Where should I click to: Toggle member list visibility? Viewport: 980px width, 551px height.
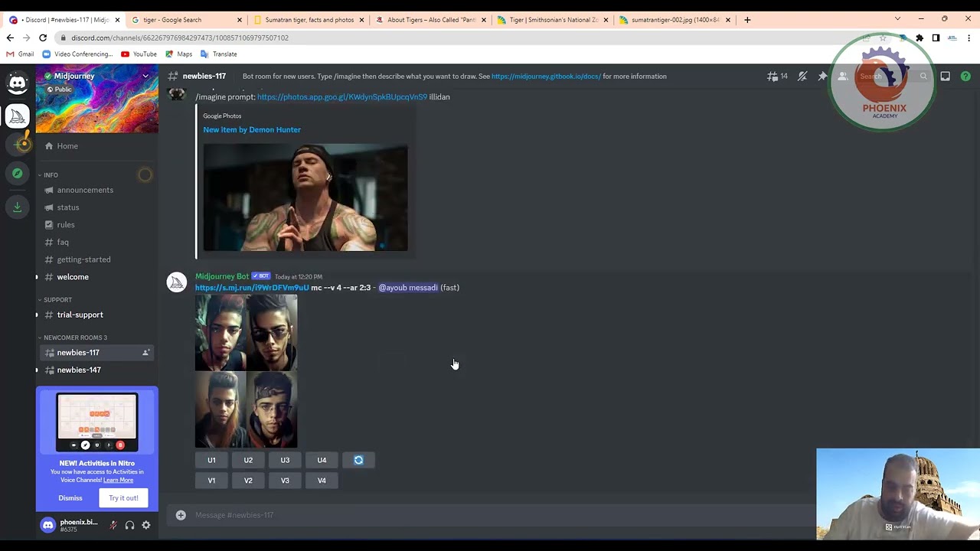843,77
